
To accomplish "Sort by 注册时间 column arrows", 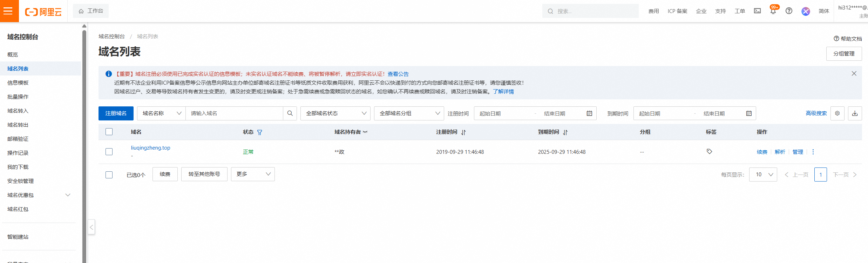I will tap(463, 132).
